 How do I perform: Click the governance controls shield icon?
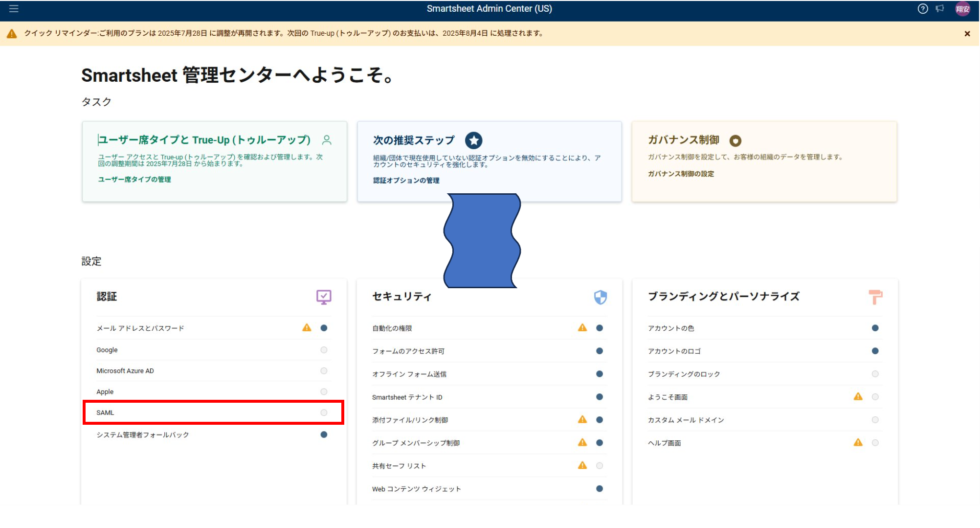tap(735, 141)
